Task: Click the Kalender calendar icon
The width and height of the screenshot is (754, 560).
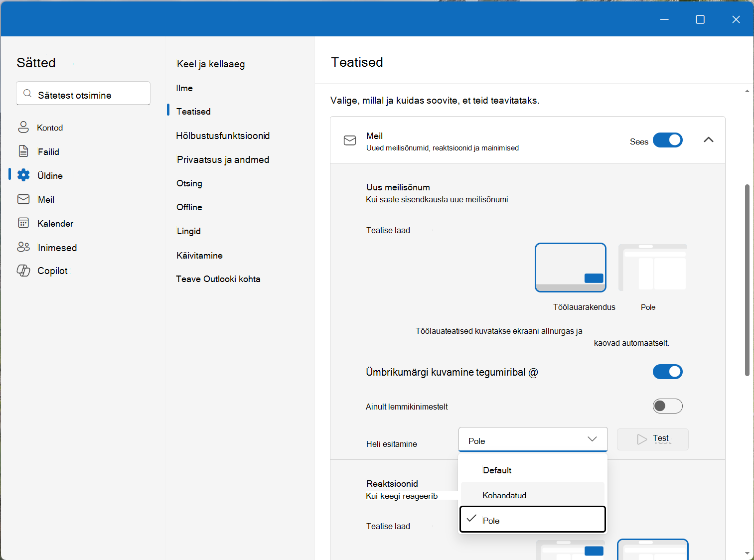Action: pyautogui.click(x=23, y=223)
